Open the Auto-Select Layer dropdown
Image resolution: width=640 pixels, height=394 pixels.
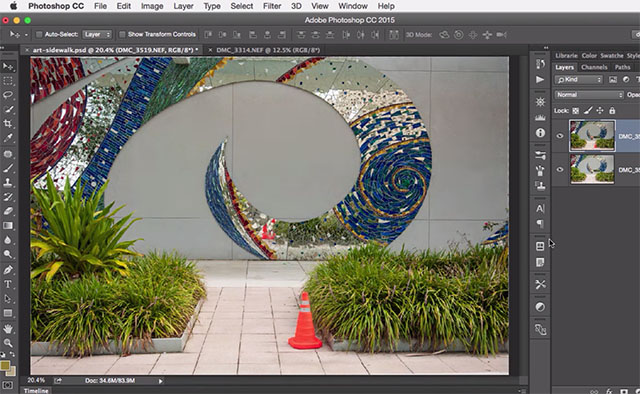(97, 35)
